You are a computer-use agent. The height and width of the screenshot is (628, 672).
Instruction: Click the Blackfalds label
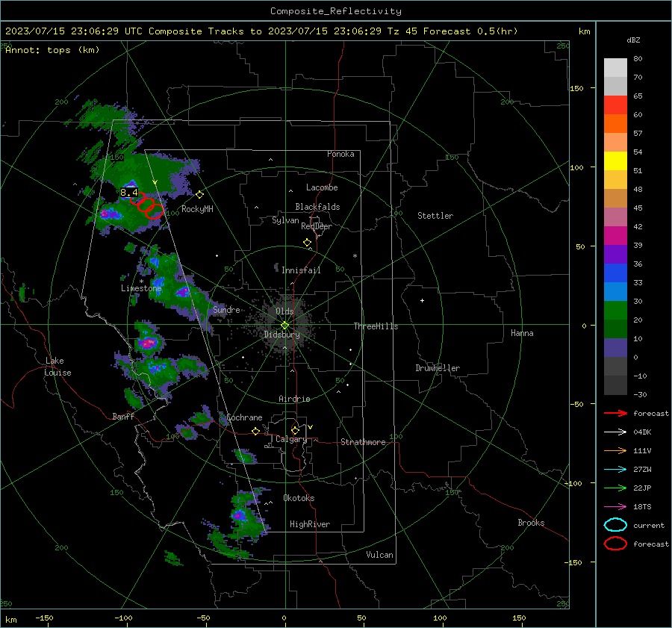click(317, 207)
